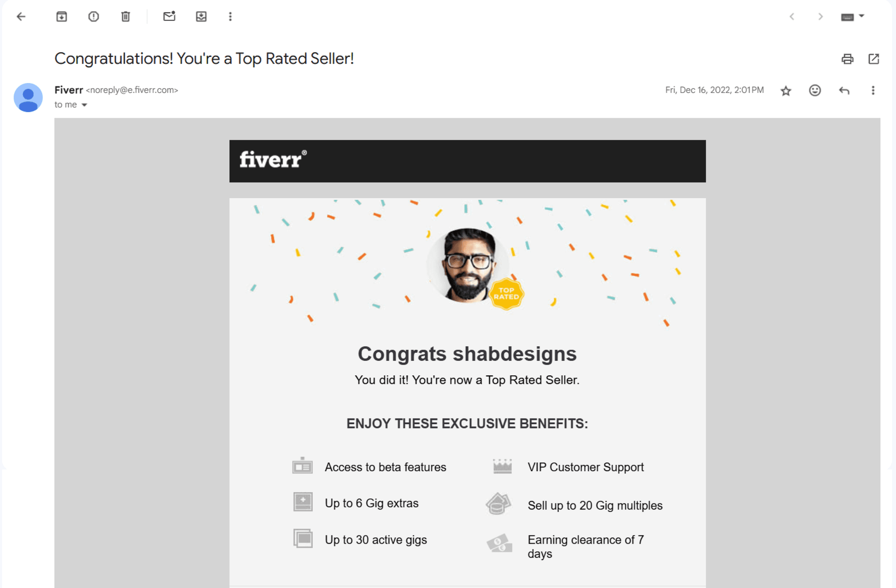Viewport: 896px width, 588px height.
Task: Print the email
Action: 847,59
